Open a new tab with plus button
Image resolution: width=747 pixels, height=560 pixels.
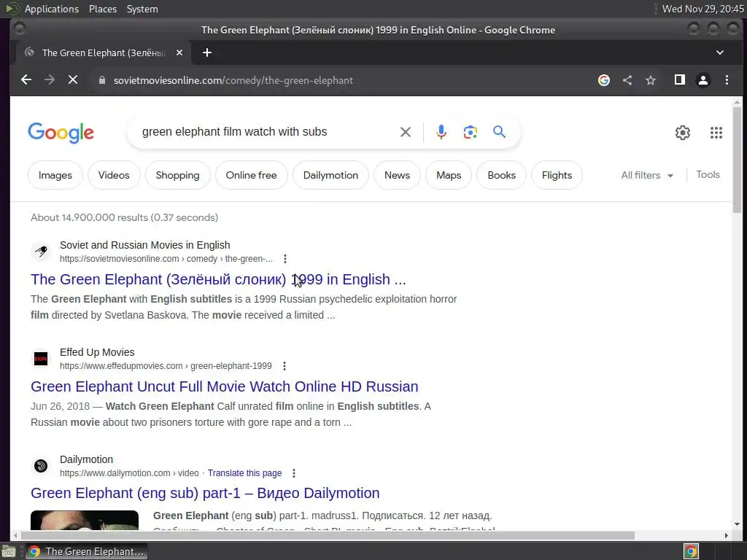click(x=206, y=52)
